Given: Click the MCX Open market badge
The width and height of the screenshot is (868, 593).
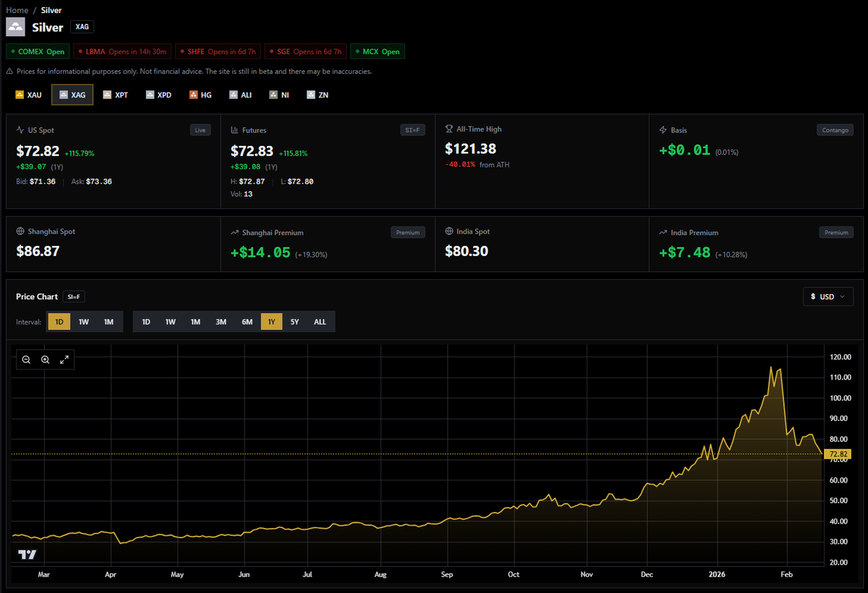Looking at the screenshot, I should click(x=378, y=51).
